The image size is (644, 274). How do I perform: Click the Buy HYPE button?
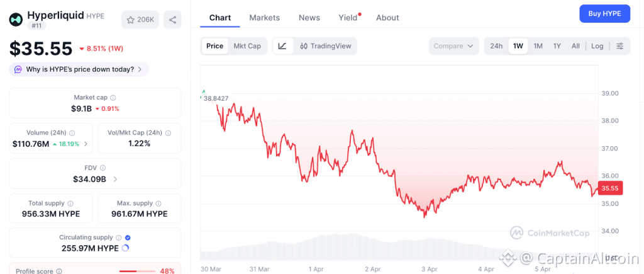(604, 14)
